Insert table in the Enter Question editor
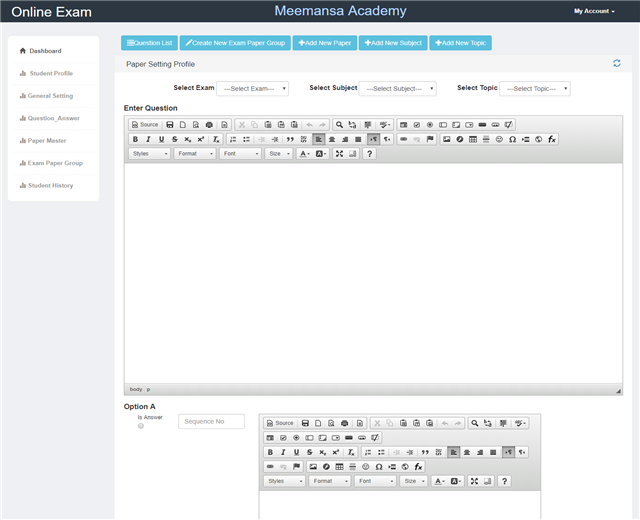Screen dimensions: 640x520 [473, 139]
